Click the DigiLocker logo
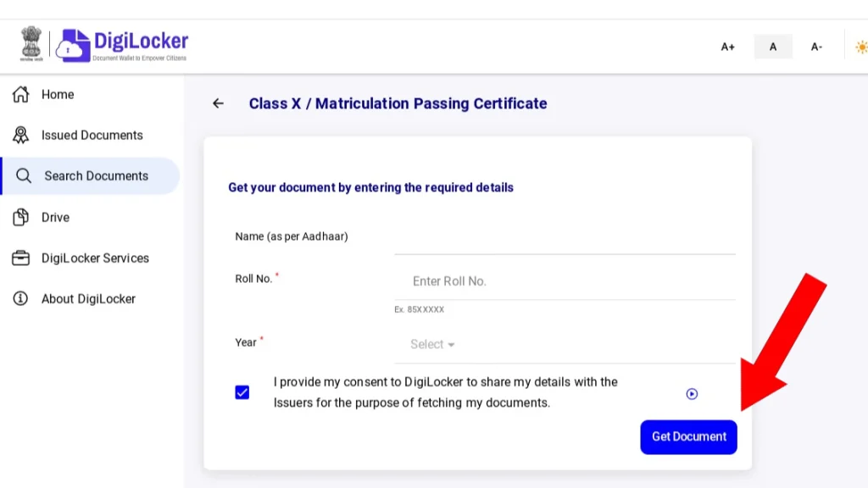The height and width of the screenshot is (488, 868). tap(123, 45)
